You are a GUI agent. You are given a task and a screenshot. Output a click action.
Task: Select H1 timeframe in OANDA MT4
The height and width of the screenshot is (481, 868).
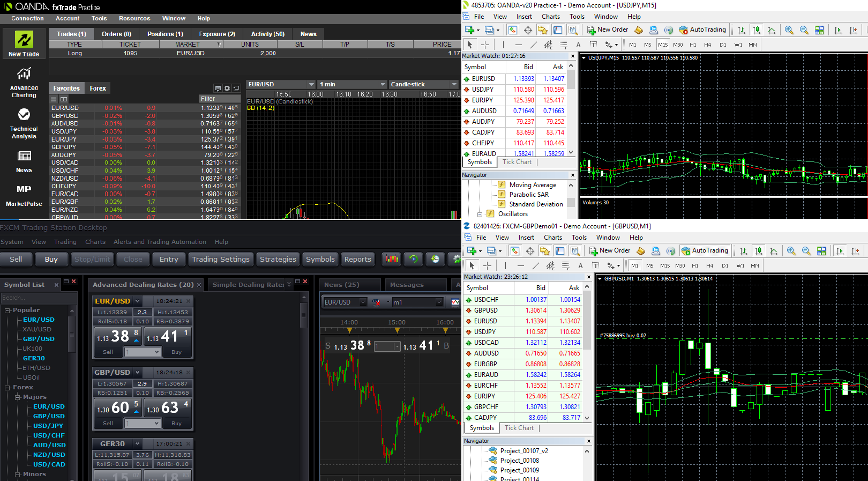click(693, 45)
